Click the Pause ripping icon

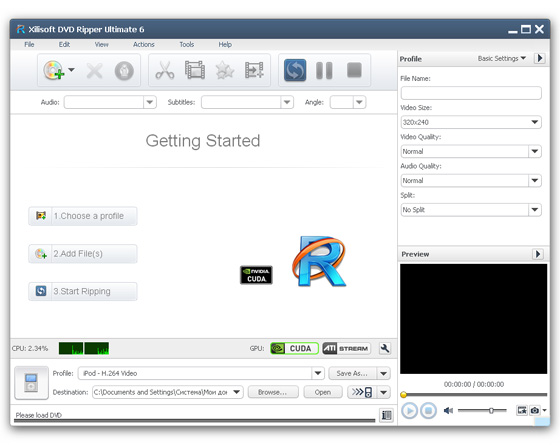324,70
